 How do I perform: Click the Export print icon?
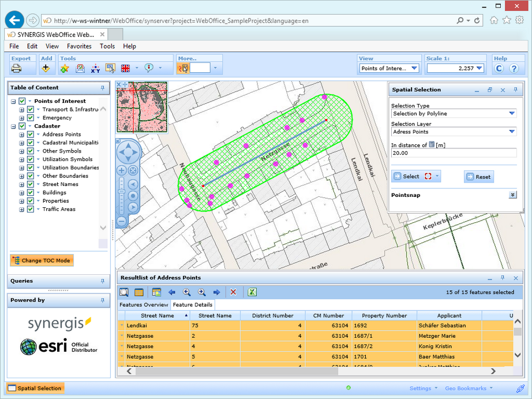click(17, 68)
